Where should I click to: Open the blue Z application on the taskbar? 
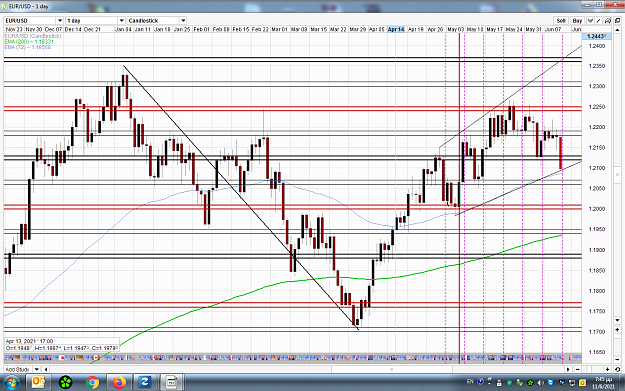tap(144, 383)
